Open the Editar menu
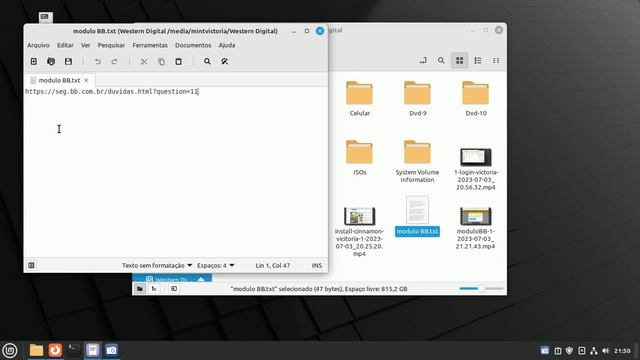Screen dimensions: 640x360 65,45
